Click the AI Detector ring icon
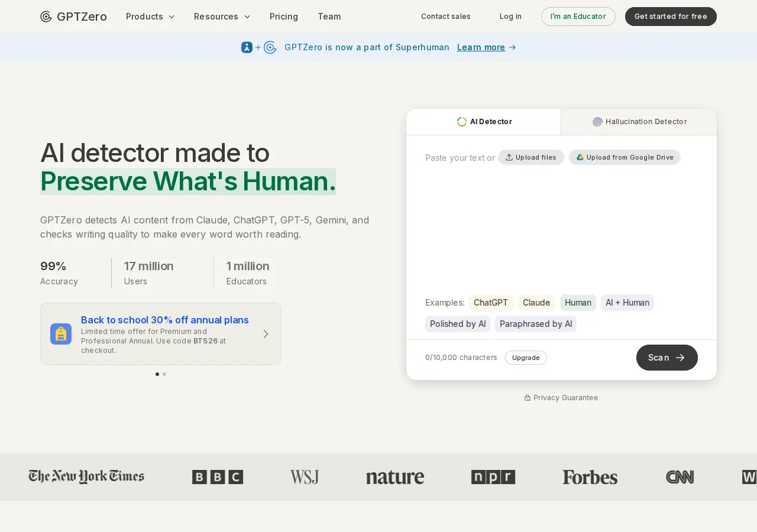 point(462,122)
